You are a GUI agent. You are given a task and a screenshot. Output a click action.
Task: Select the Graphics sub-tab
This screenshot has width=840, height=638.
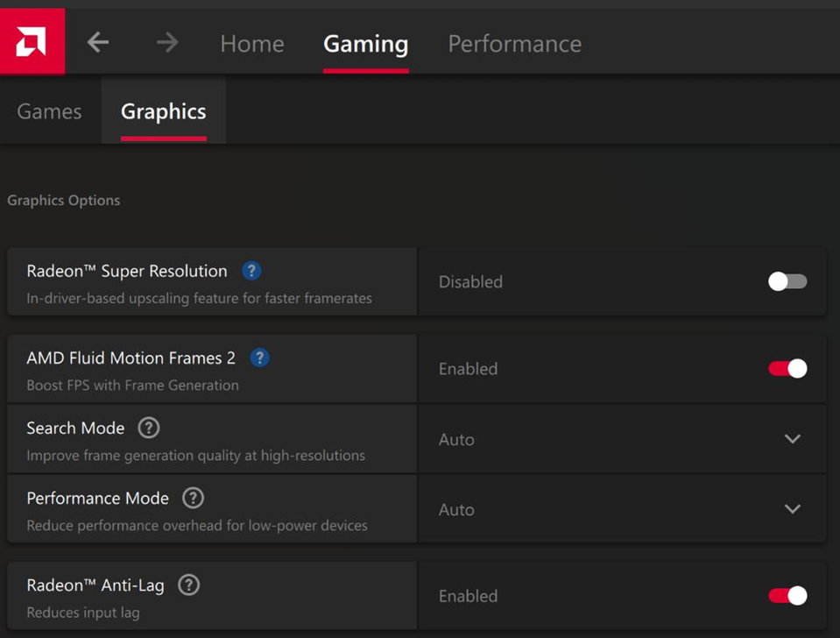(x=163, y=111)
